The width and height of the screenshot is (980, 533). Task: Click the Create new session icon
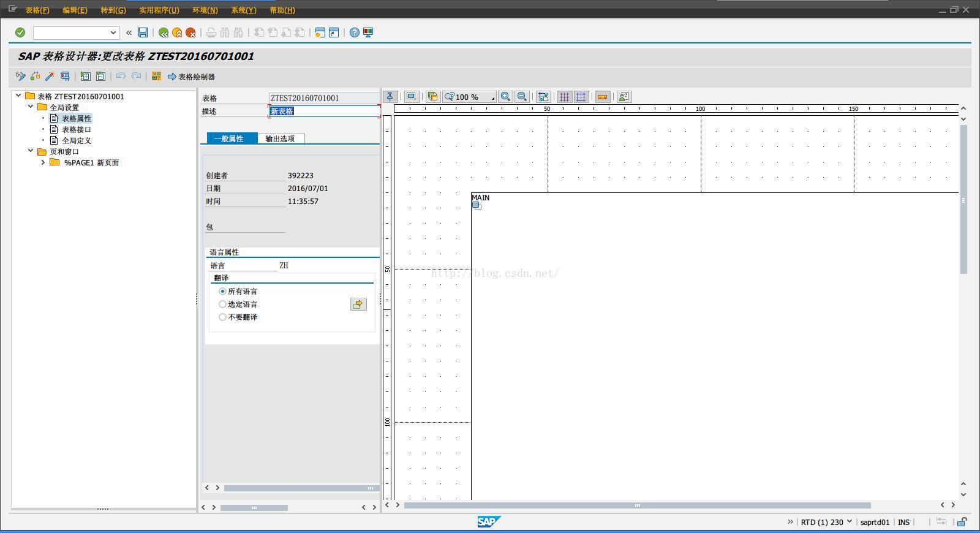tap(320, 32)
